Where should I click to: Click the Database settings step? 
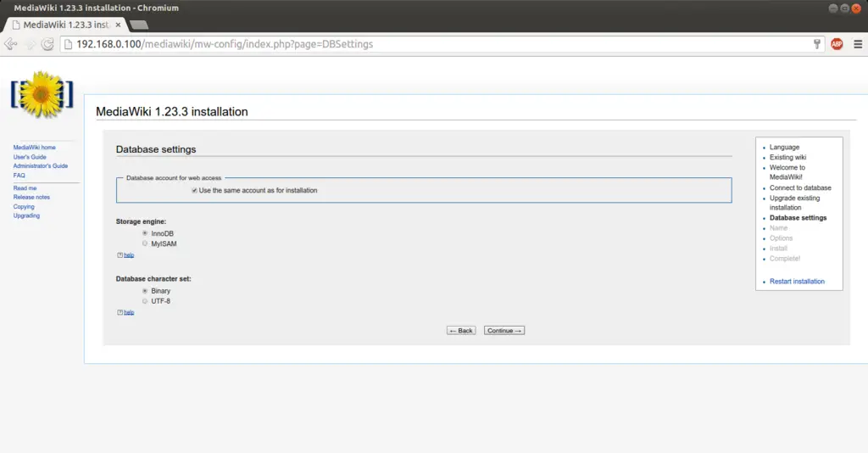[x=798, y=218]
